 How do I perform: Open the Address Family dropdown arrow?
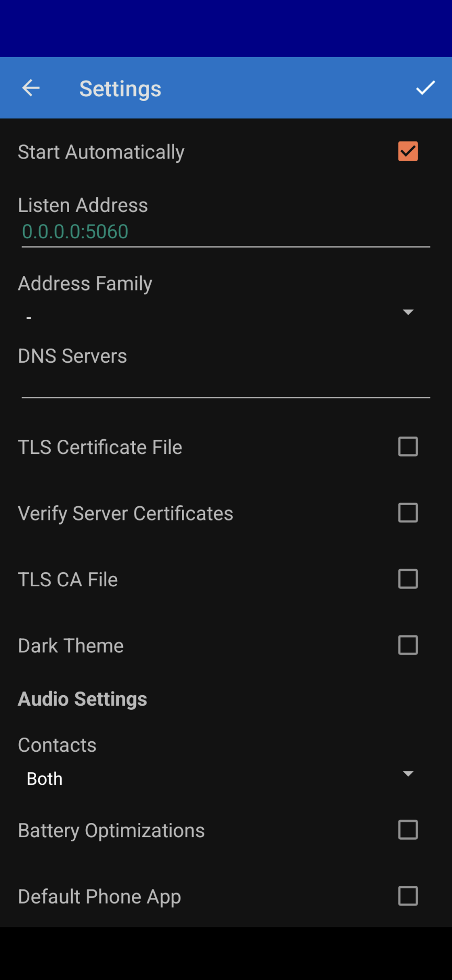[x=408, y=312]
